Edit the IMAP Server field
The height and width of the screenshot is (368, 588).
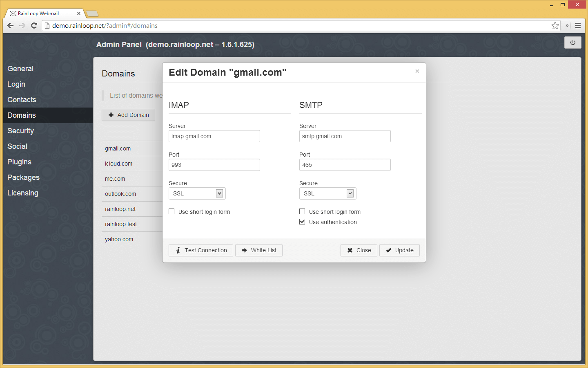(x=214, y=136)
